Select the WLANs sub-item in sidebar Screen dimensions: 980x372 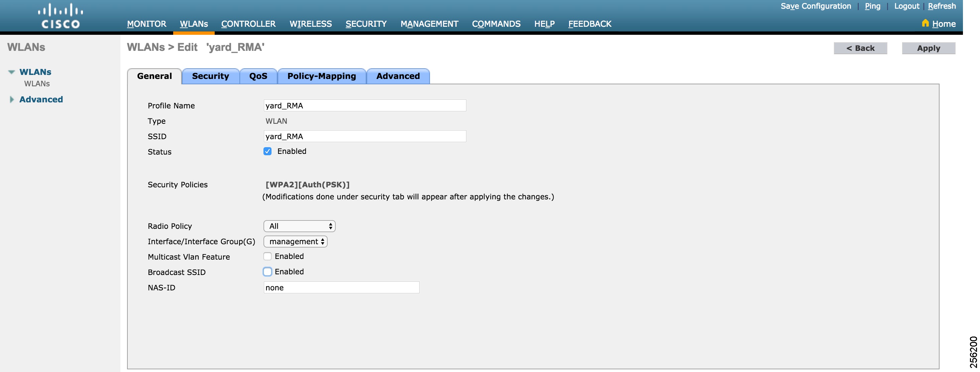coord(37,83)
